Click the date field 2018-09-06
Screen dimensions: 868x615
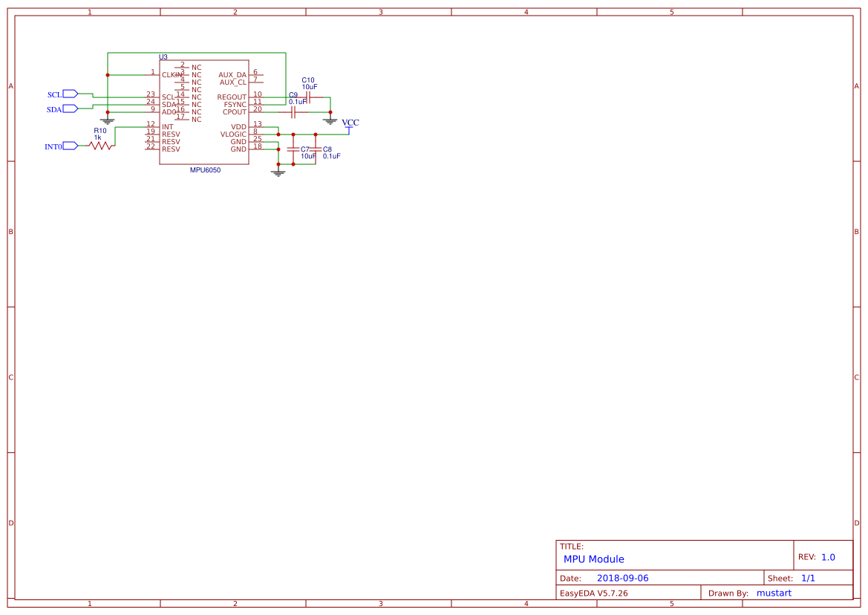tap(622, 578)
